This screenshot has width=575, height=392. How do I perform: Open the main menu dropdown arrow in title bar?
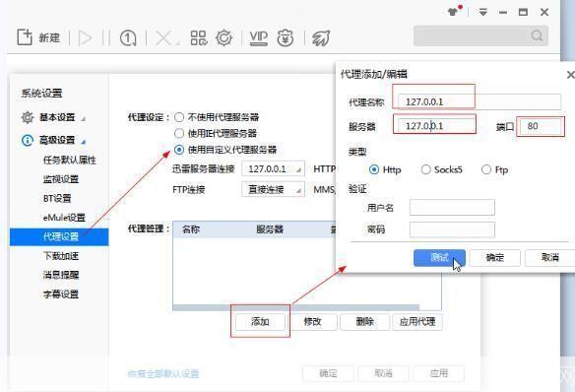tap(483, 12)
